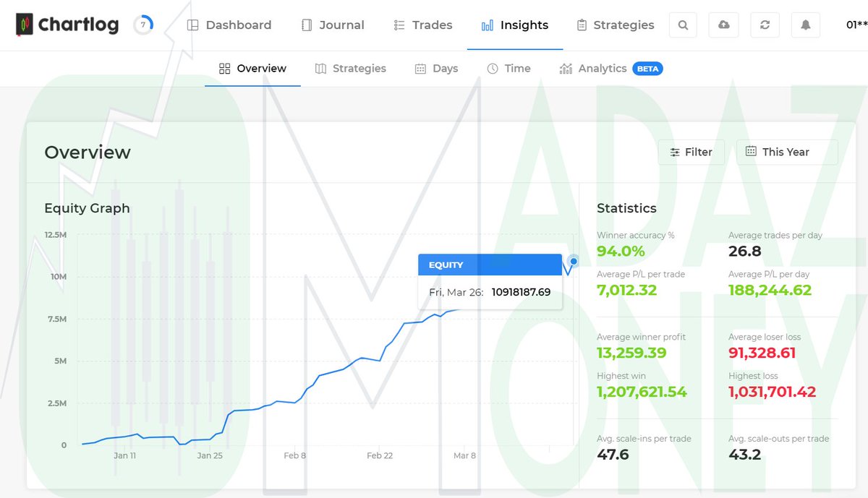Open the Analytics BETA sub-tab
Viewport: 868px width, 498px height.
[611, 69]
